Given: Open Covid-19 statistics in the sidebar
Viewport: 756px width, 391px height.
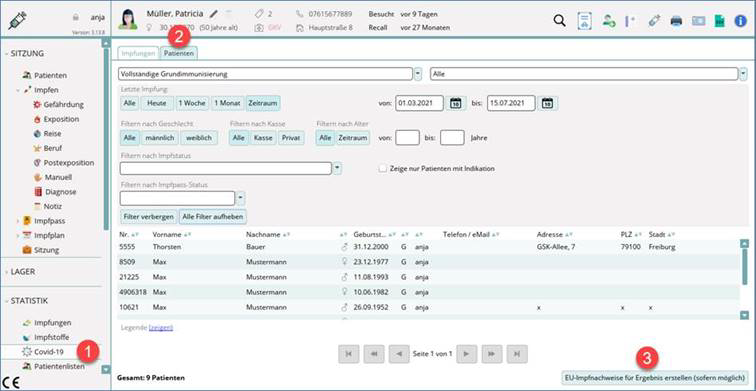Looking at the screenshot, I should pyautogui.click(x=43, y=352).
